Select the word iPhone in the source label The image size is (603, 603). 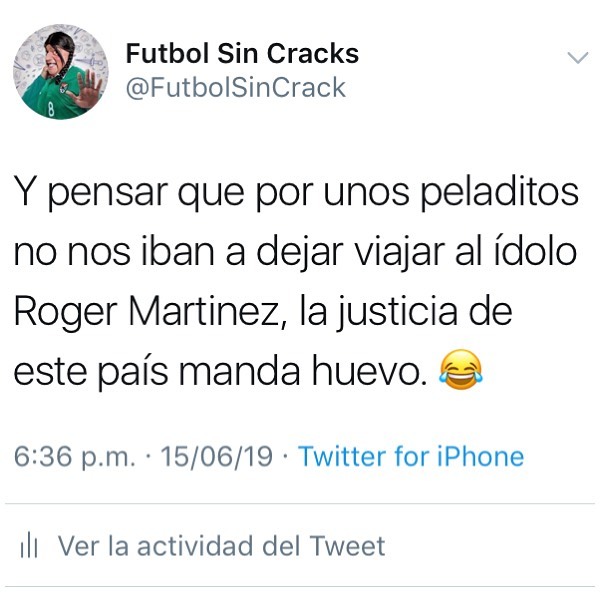480,456
